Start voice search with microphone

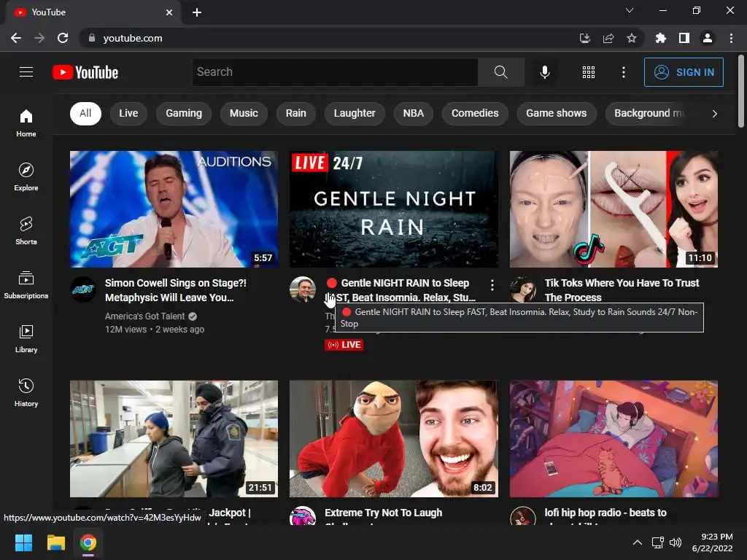[x=544, y=72]
